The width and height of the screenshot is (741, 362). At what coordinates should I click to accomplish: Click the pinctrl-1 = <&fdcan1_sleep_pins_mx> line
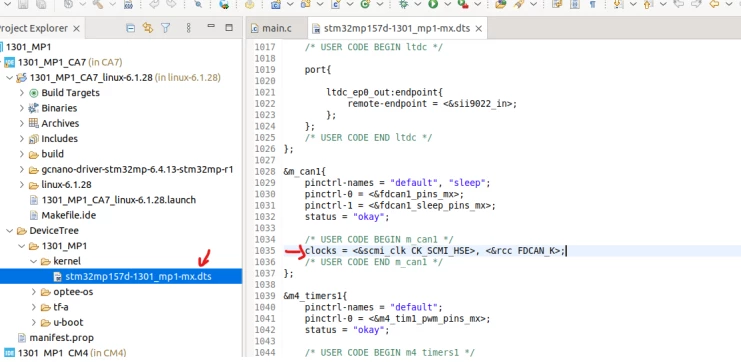click(400, 206)
